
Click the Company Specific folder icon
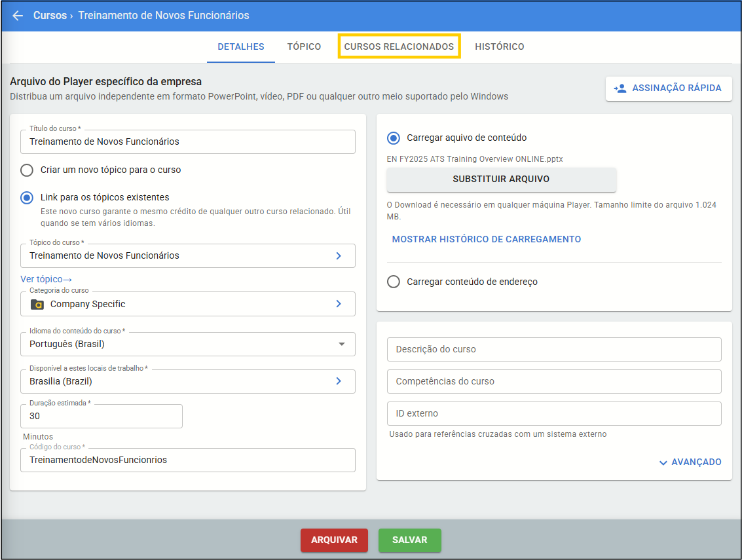[37, 304]
